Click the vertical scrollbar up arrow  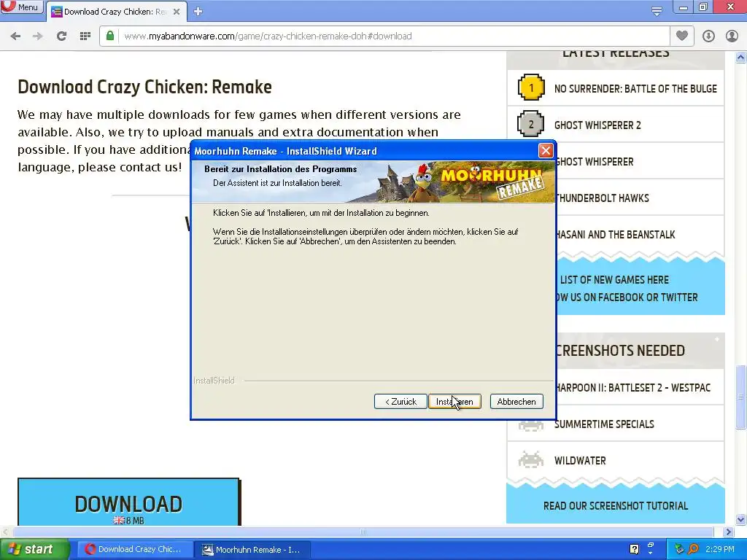pyautogui.click(x=740, y=58)
